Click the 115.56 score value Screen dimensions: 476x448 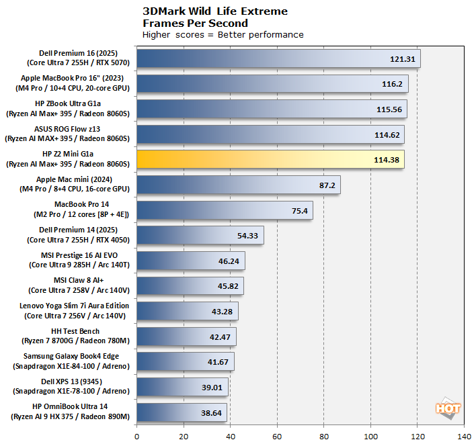[x=389, y=109]
